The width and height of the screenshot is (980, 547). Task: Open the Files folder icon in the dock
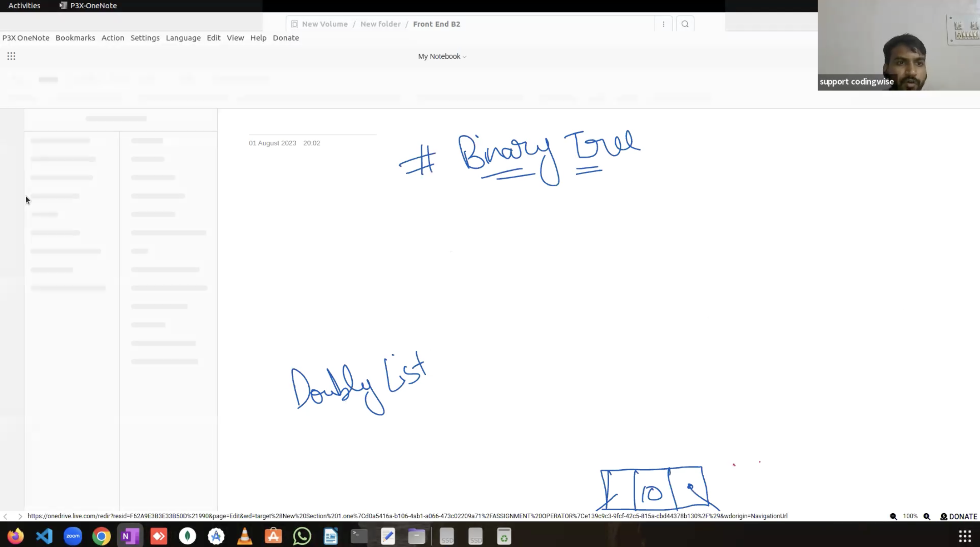pos(417,536)
